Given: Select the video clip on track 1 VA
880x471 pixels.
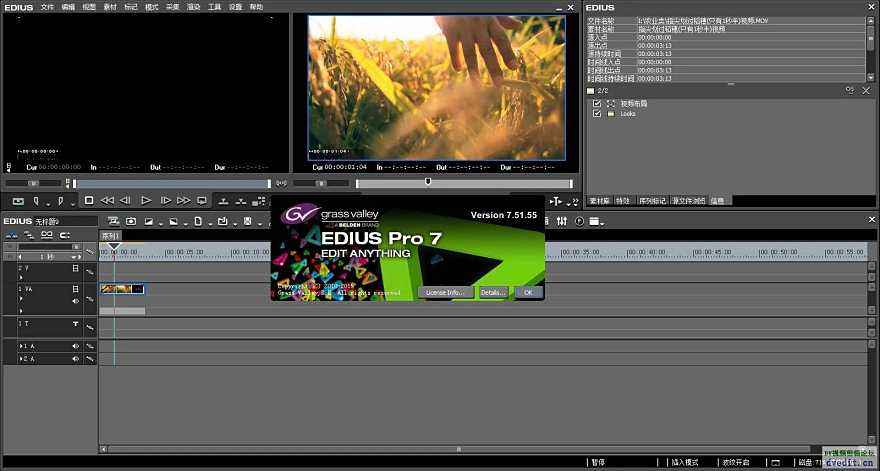Looking at the screenshot, I should [x=122, y=289].
